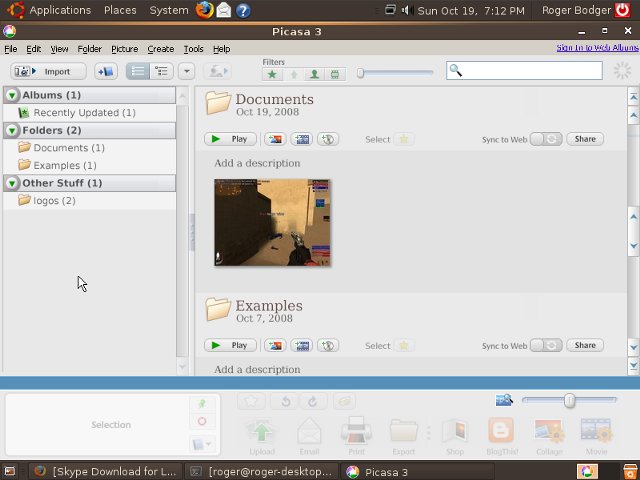
Task: Click the rotate counter-clockwise icon
Action: click(x=286, y=402)
